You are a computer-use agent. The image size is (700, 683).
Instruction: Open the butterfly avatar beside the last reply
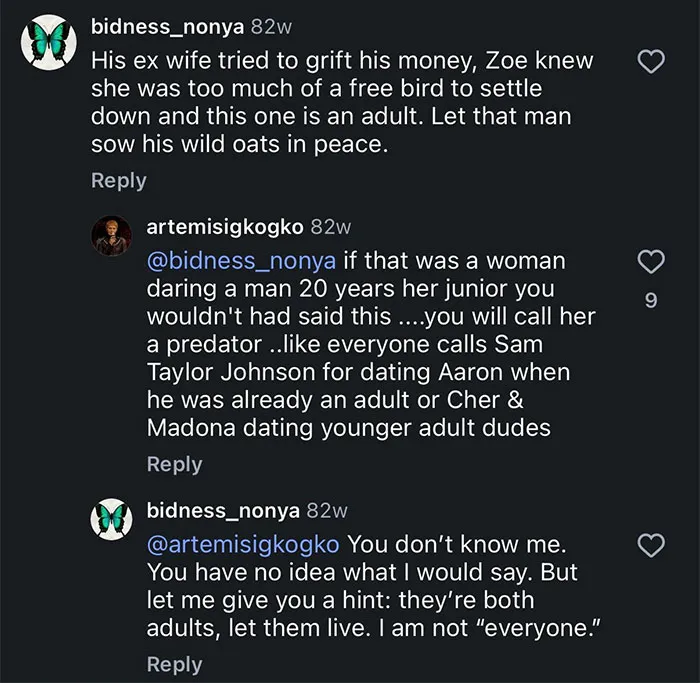click(112, 519)
